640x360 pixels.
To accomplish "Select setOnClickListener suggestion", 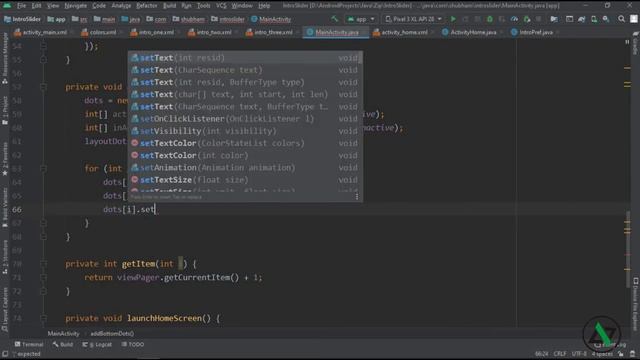I will (245, 119).
